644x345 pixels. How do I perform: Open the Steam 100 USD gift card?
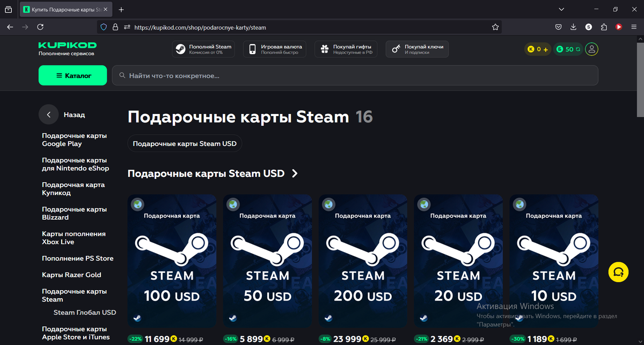point(172,261)
